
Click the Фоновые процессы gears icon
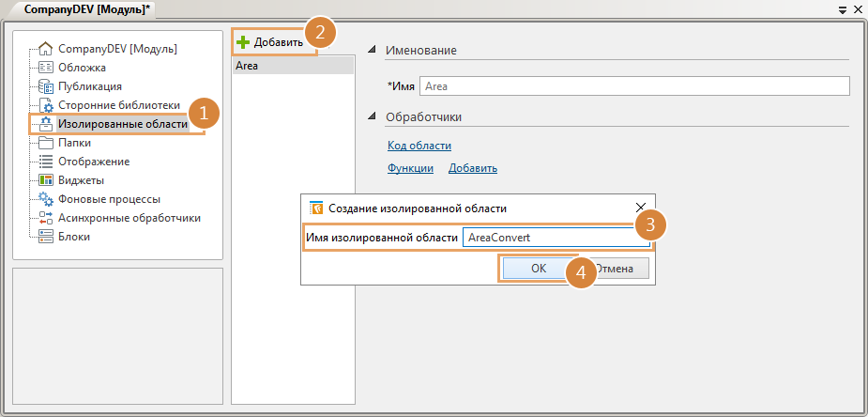(45, 199)
